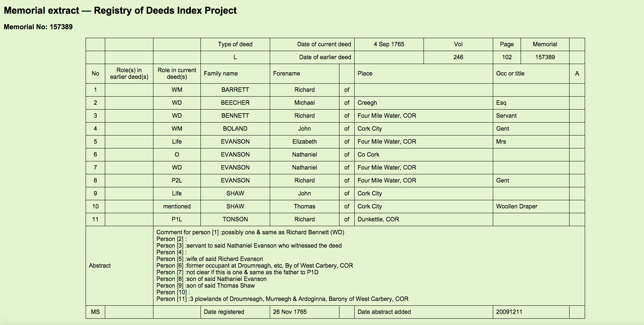Click the 'Type of deed' header cell
Image resolution: width=644 pixels, height=325 pixels.
(x=235, y=44)
